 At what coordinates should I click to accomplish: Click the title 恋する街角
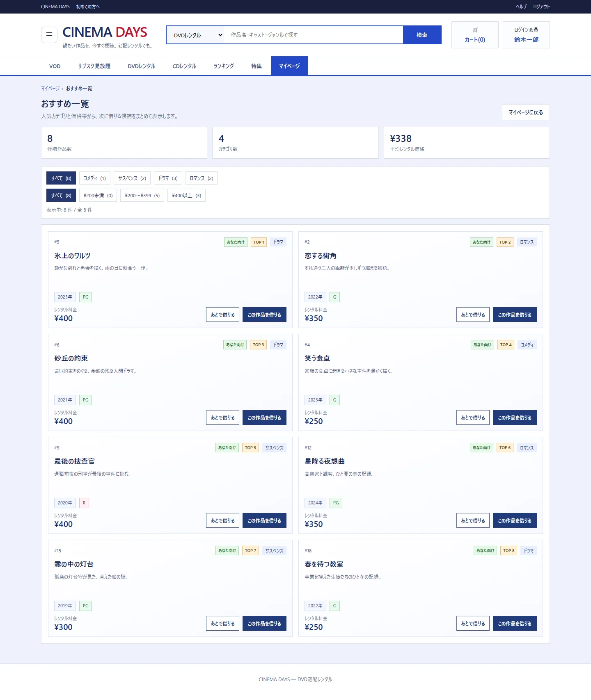click(x=321, y=256)
